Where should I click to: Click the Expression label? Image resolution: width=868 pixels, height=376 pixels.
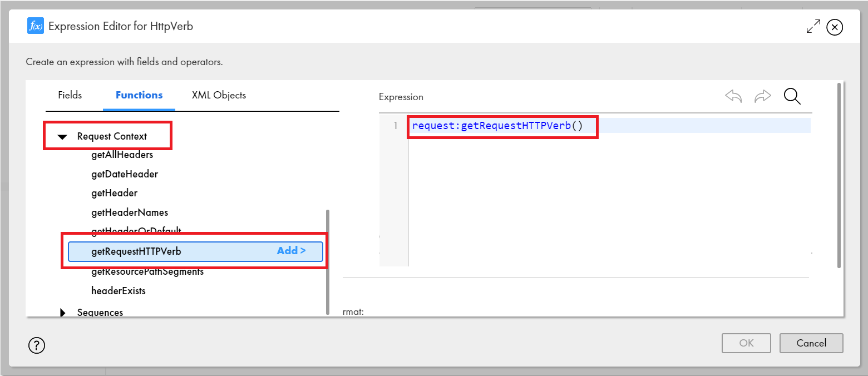(x=401, y=97)
